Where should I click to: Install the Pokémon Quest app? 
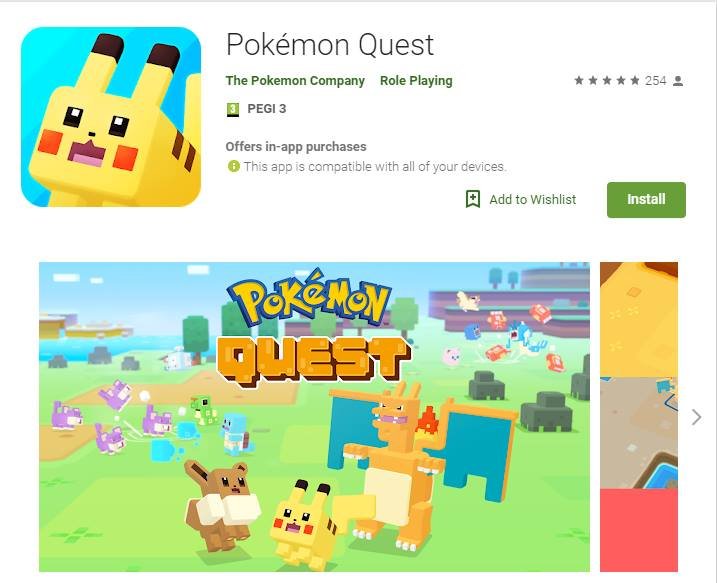pyautogui.click(x=646, y=200)
